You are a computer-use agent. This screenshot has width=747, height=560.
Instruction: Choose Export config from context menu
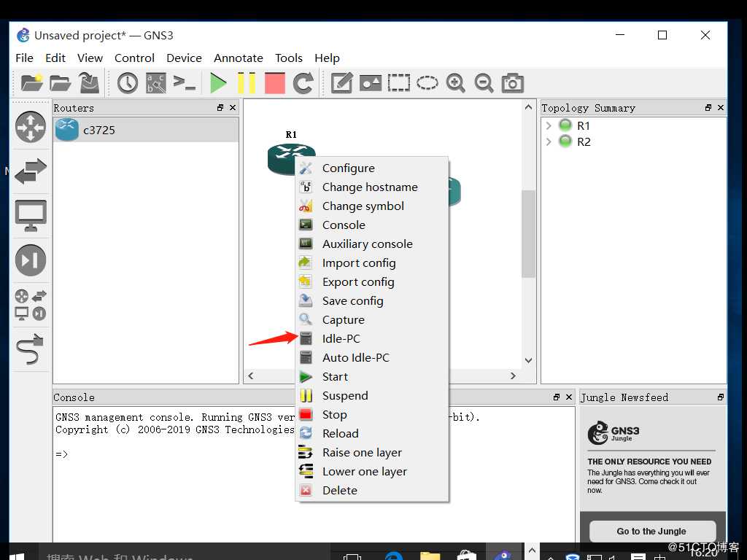(x=372, y=282)
